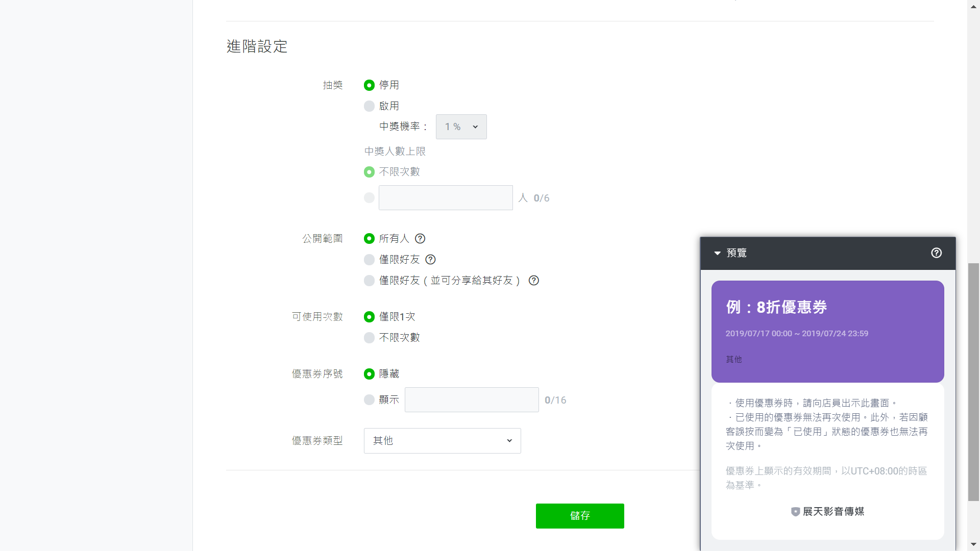Select the winner-count limit radio before 人 field
The height and width of the screenshot is (551, 980).
[369, 198]
